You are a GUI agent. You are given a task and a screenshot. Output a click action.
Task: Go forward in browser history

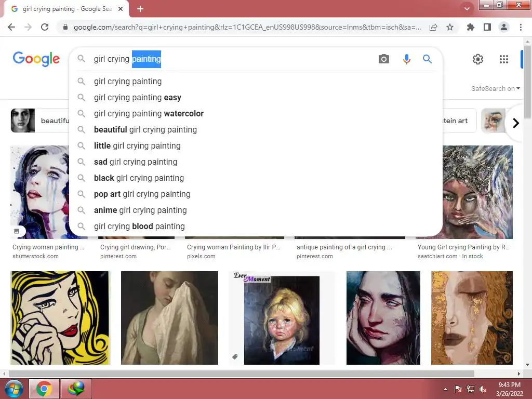tap(28, 27)
